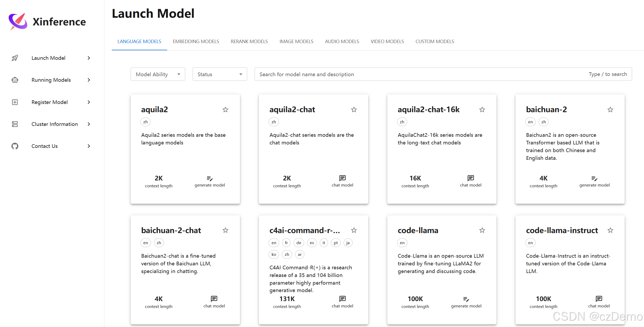Toggle the star on c4ai-command-r card
The image size is (644, 327).
[x=354, y=230]
